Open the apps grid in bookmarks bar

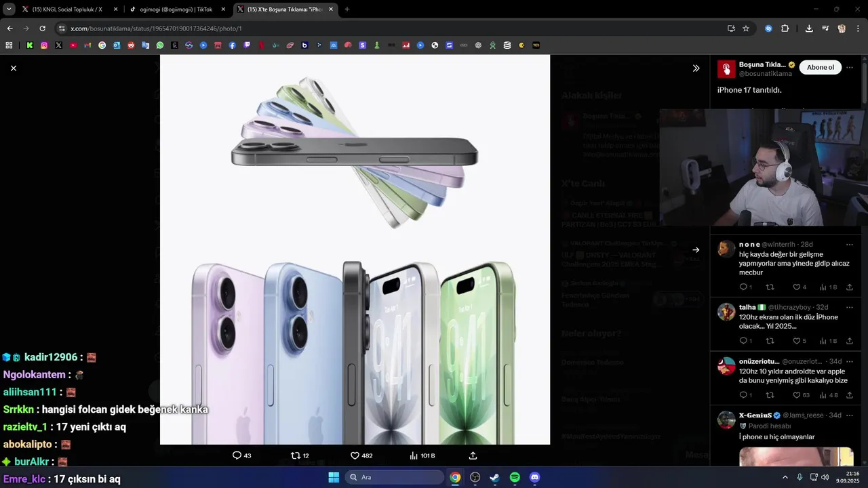tap(9, 45)
